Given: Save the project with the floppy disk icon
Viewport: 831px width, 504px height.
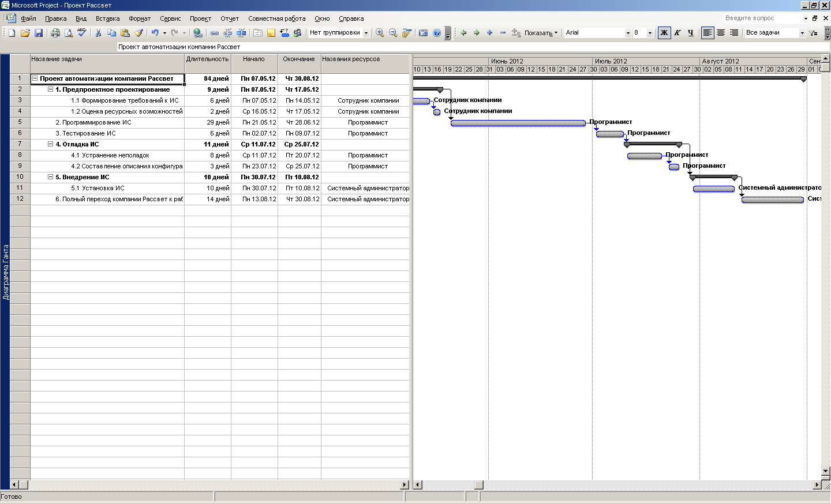Looking at the screenshot, I should [38, 33].
